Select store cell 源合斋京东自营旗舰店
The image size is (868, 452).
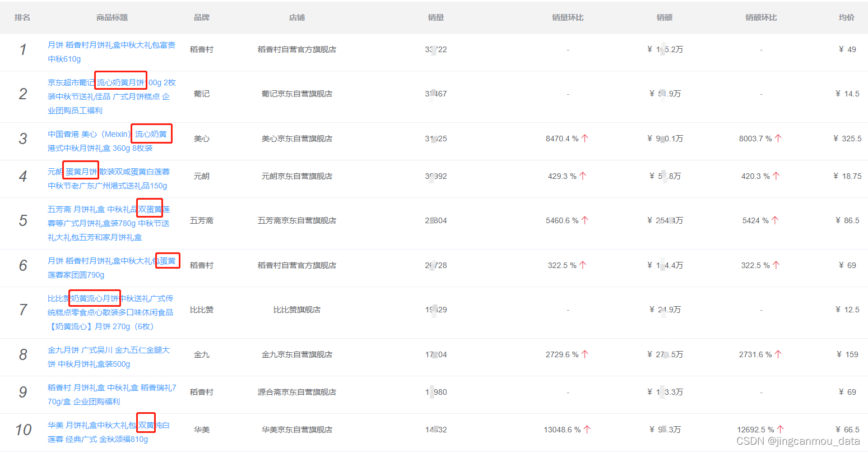pyautogui.click(x=297, y=392)
